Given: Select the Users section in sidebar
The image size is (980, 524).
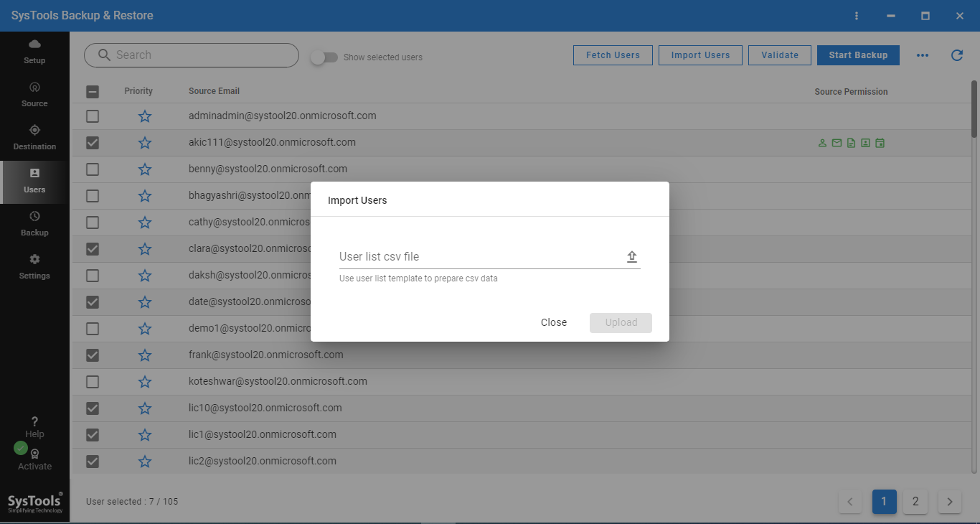Looking at the screenshot, I should [x=34, y=182].
